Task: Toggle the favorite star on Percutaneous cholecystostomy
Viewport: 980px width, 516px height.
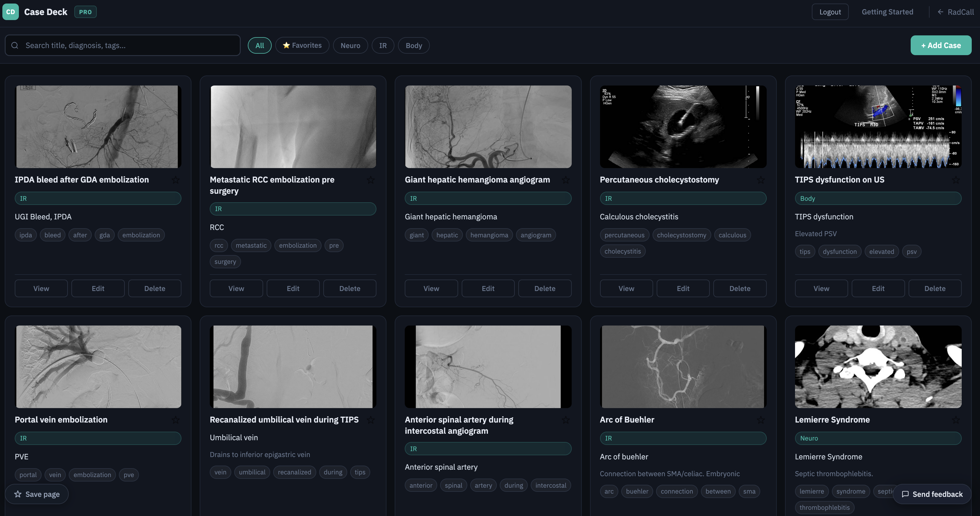Action: click(761, 180)
